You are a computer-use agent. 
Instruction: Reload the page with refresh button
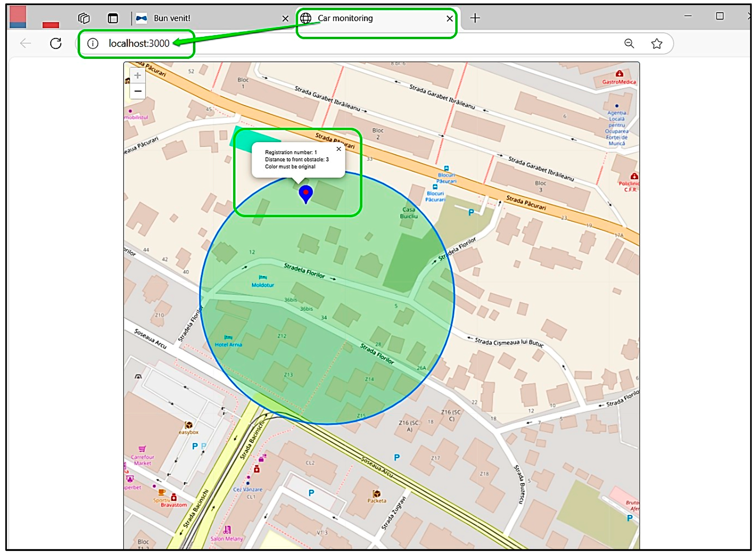pyautogui.click(x=56, y=44)
